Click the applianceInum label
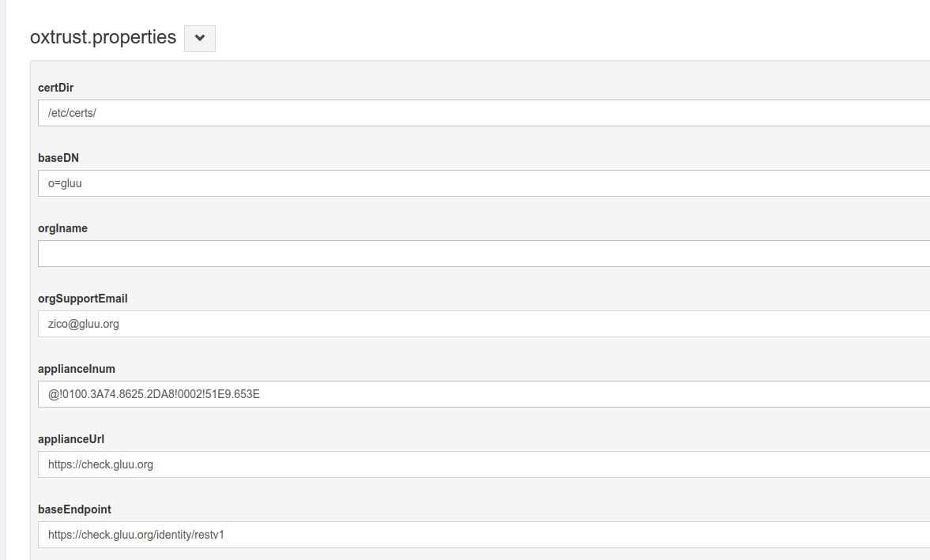 click(x=77, y=369)
